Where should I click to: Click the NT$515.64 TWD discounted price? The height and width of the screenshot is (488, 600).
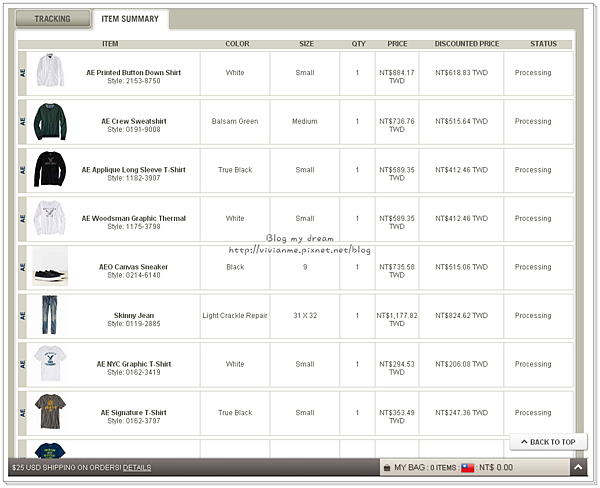pos(461,121)
